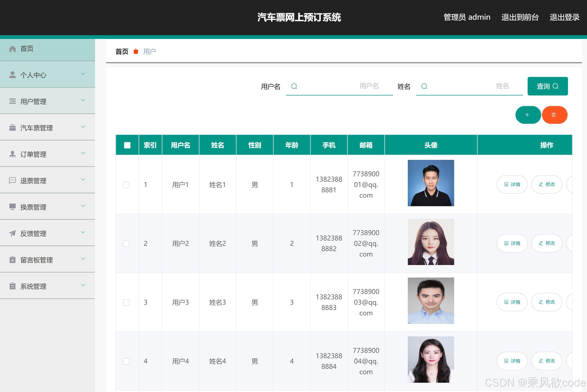Click the briefcase icon beside 汽车票管理
Viewport: 587px width, 392px height.
pyautogui.click(x=13, y=128)
